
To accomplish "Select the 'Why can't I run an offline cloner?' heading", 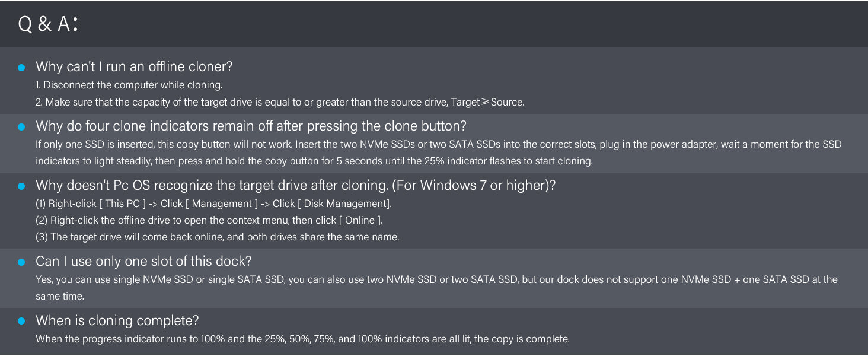I will (134, 66).
